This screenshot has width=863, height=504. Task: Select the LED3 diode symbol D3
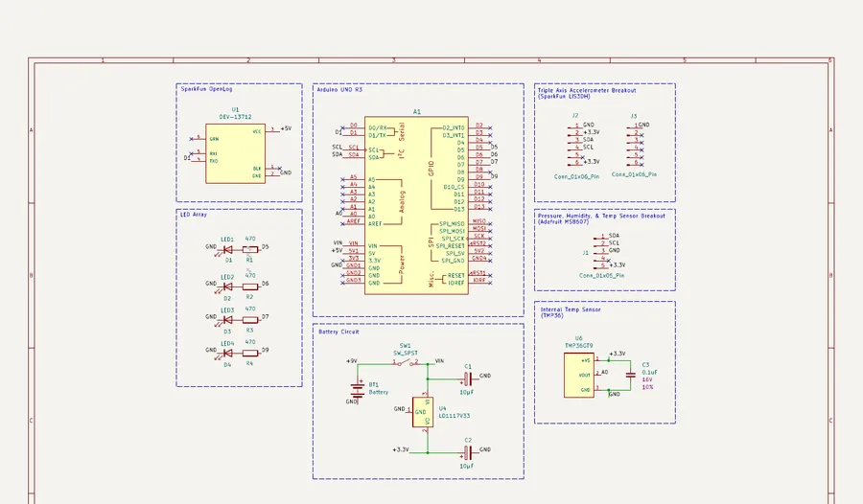click(x=226, y=320)
